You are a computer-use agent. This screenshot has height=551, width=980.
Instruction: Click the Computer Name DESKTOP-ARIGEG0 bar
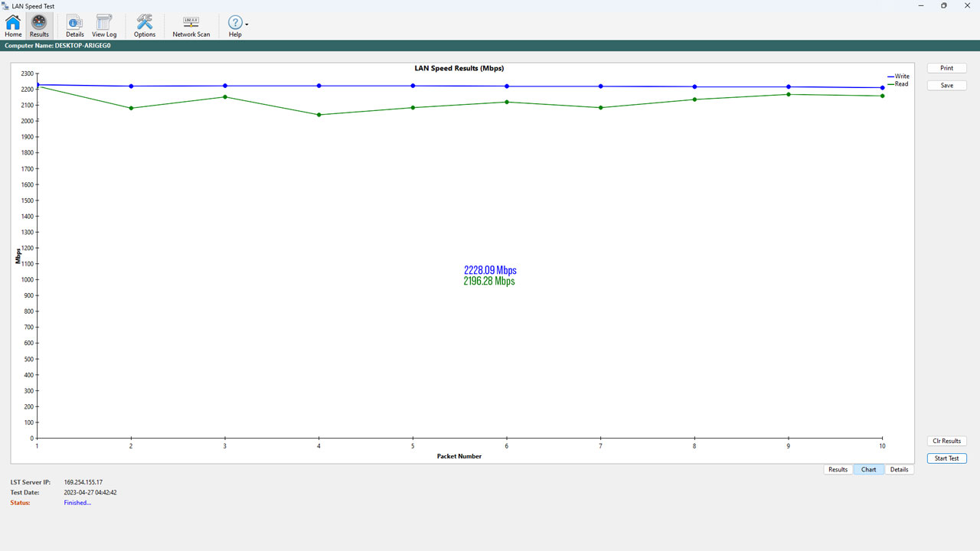(x=490, y=46)
